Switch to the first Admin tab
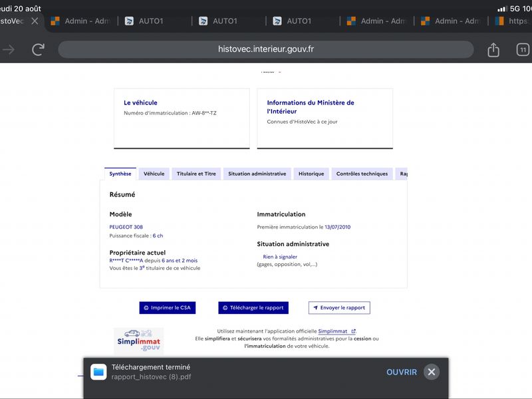The width and height of the screenshot is (532, 399). (x=81, y=21)
